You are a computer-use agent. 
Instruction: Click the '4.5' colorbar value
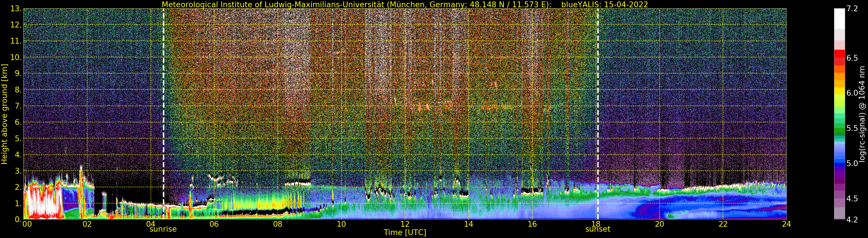[x=852, y=198]
